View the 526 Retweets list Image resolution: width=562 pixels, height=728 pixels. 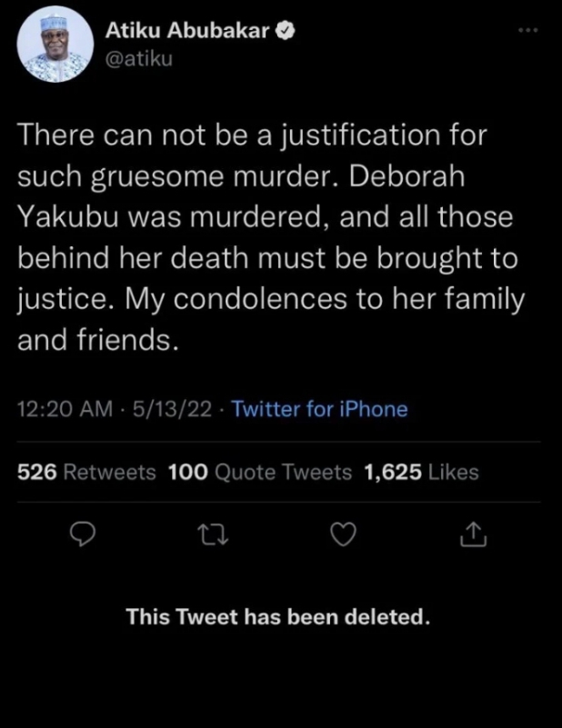click(x=86, y=472)
